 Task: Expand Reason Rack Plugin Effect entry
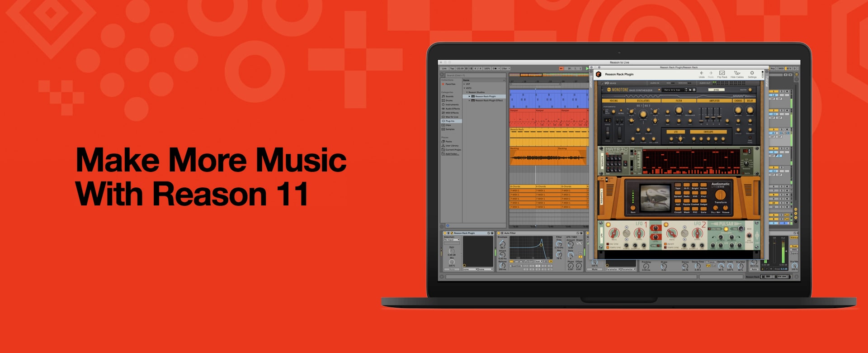tap(470, 100)
